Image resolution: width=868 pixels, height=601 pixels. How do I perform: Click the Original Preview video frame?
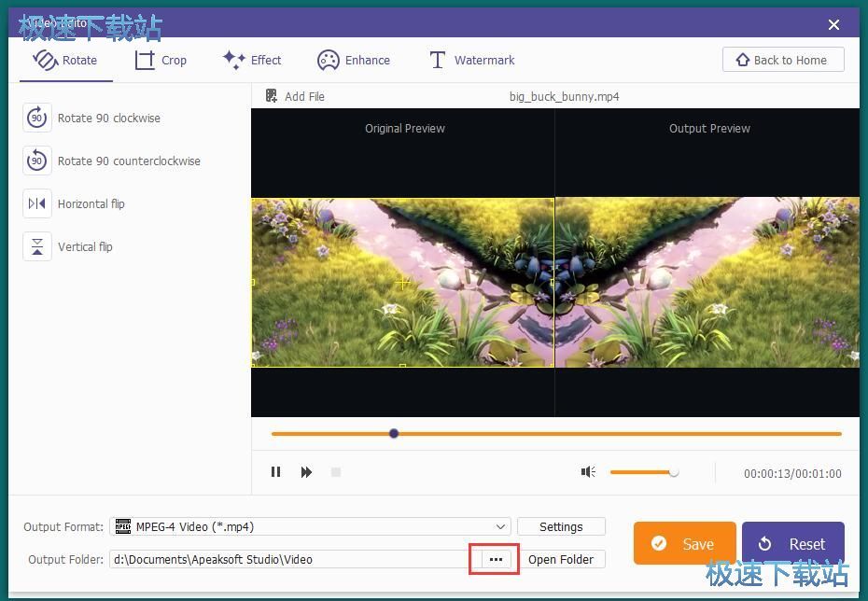coord(403,282)
